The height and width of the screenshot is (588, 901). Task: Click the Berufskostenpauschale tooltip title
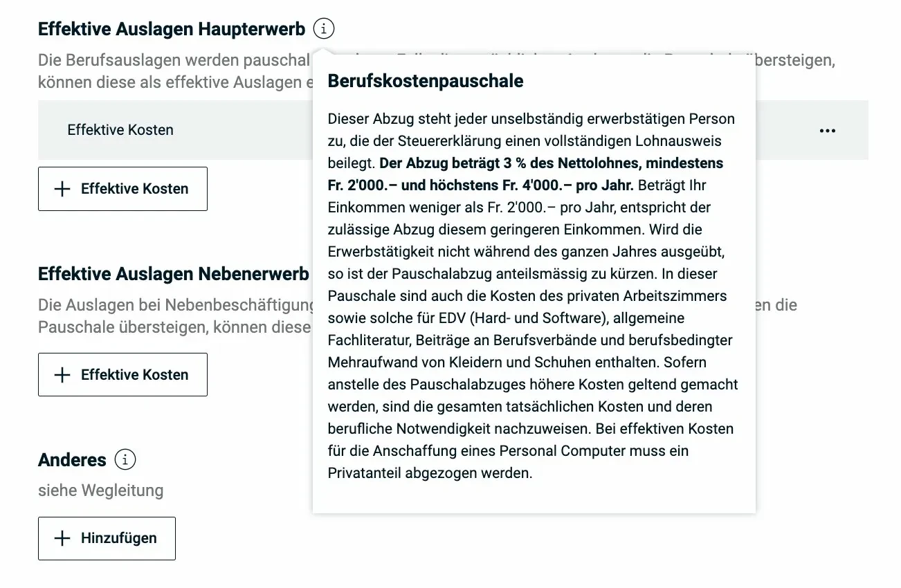coord(425,81)
